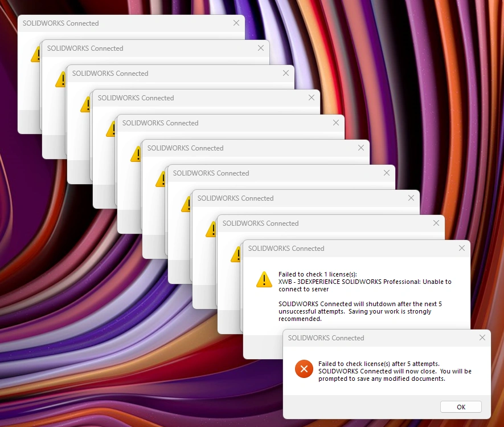Click the red error X icon

click(304, 369)
